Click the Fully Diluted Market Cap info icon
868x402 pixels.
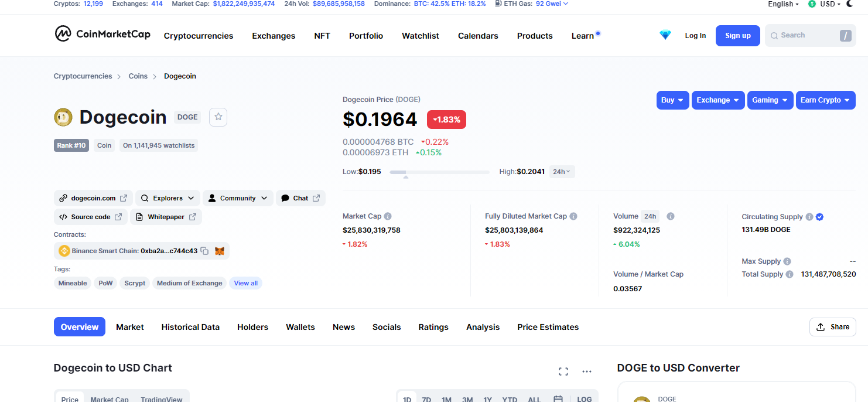(573, 216)
